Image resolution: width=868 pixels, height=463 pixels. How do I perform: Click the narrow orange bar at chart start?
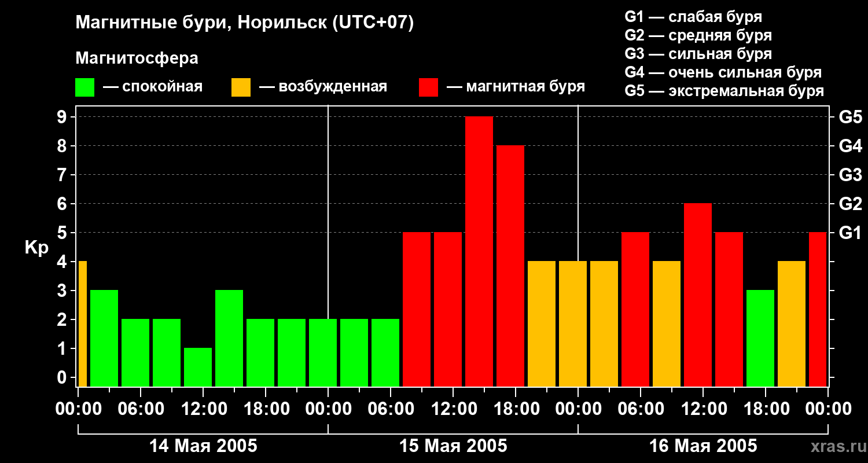82,324
